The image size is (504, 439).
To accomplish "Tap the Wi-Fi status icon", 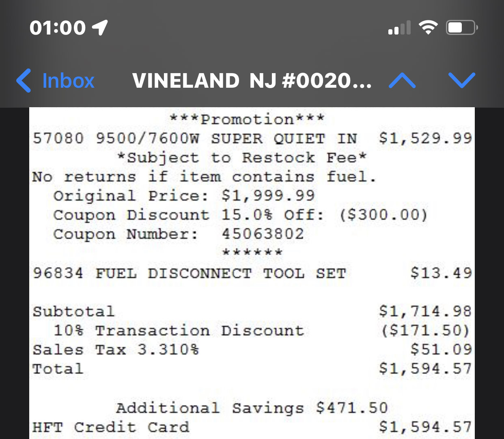I will click(x=428, y=27).
